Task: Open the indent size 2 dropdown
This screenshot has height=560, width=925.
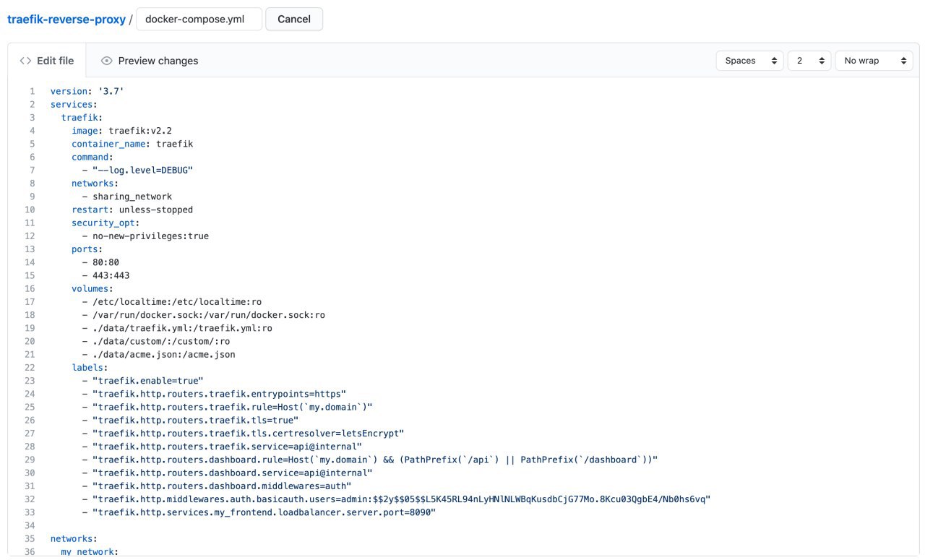Action: point(809,61)
